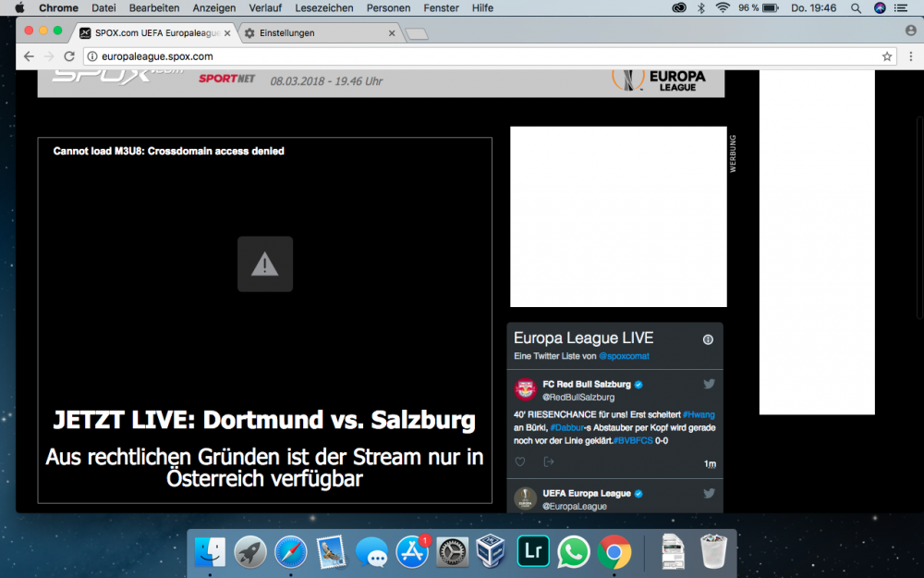Image resolution: width=924 pixels, height=578 pixels.
Task: Close the Einstellungen tab
Action: [392, 33]
